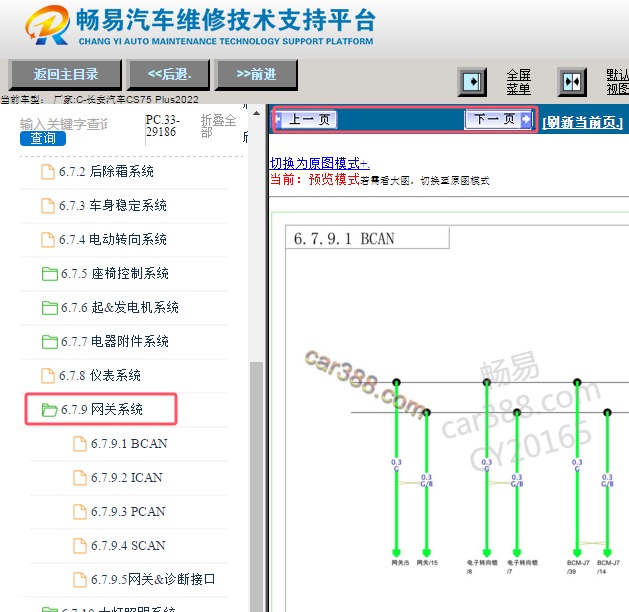Click the 6.7.9.1 BCAN diagram title
The image size is (629, 612).
[344, 239]
